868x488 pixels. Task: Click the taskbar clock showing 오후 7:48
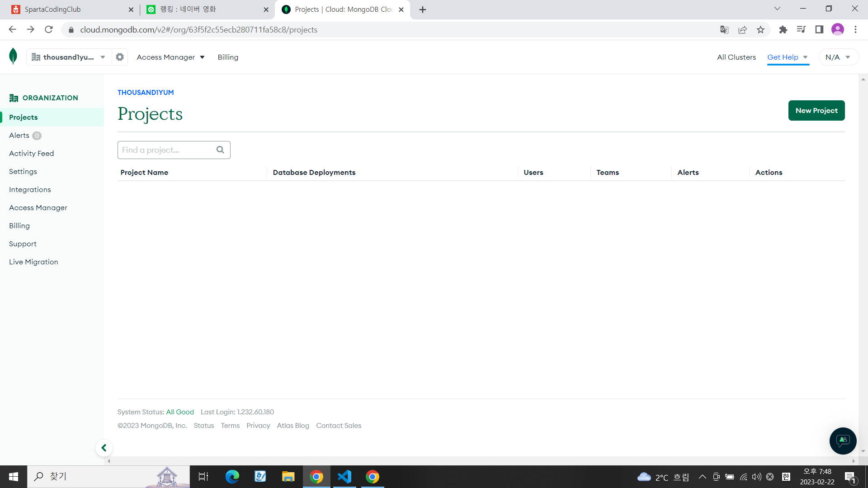coord(817,477)
